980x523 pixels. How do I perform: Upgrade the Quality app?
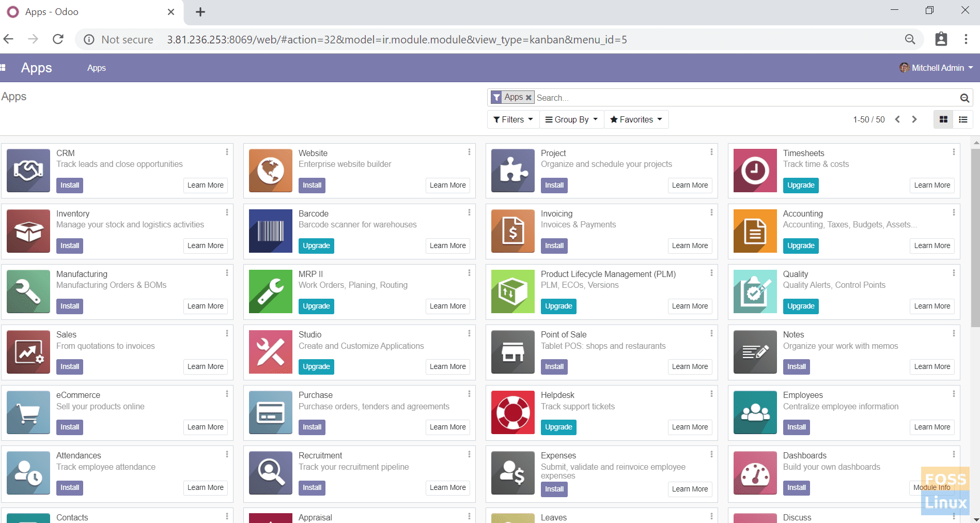(x=801, y=306)
